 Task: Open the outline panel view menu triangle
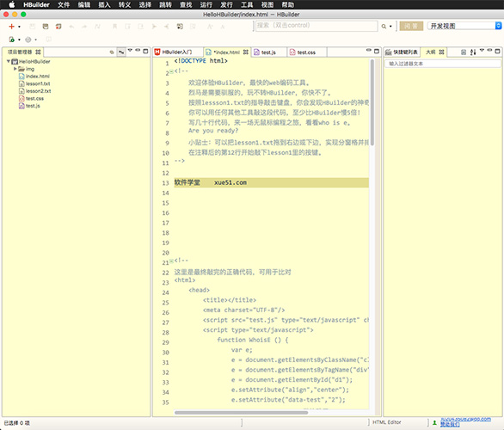[x=482, y=51]
